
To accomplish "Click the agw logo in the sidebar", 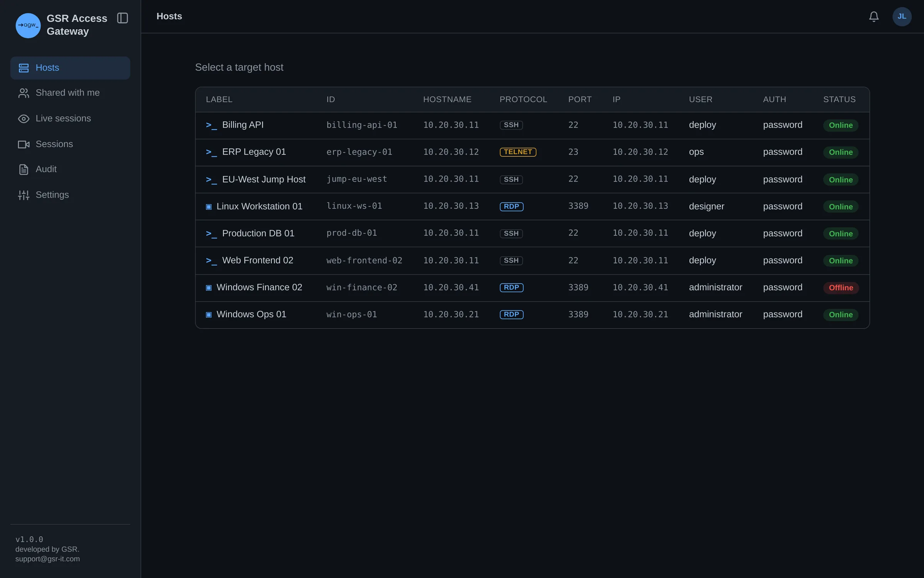I will click(x=28, y=25).
